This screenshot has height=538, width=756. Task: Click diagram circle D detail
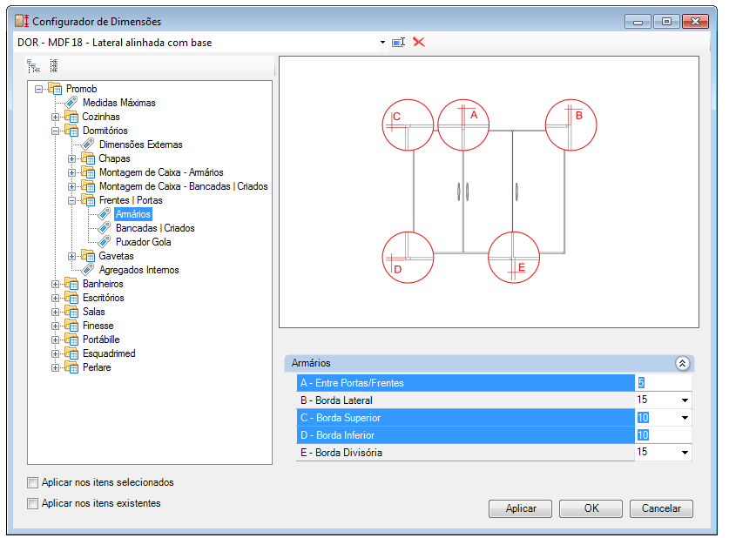[x=408, y=258]
